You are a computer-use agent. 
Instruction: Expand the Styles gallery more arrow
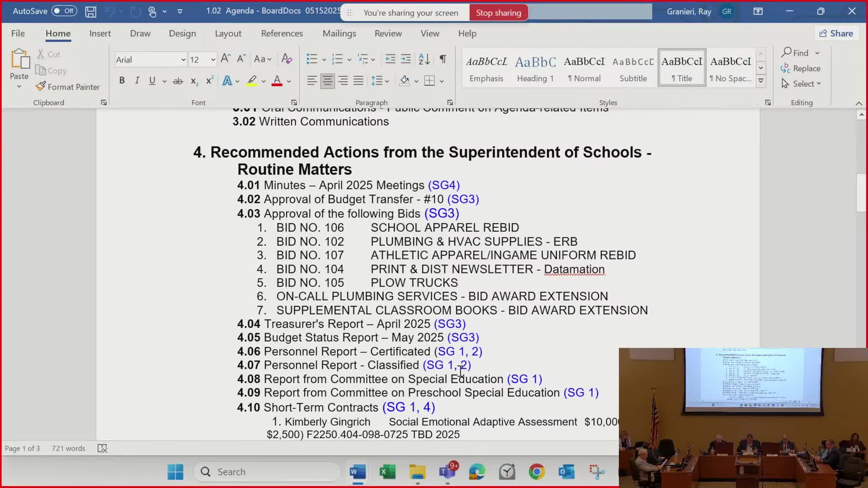click(761, 81)
